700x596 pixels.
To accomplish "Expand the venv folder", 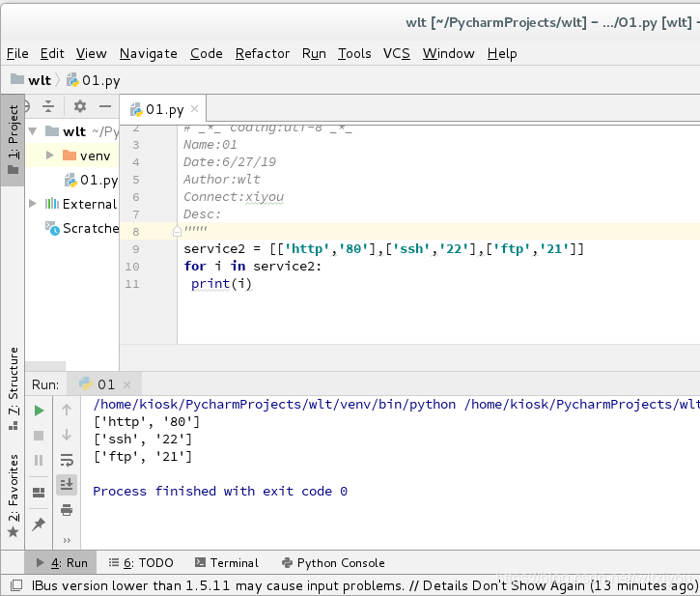I will [49, 156].
